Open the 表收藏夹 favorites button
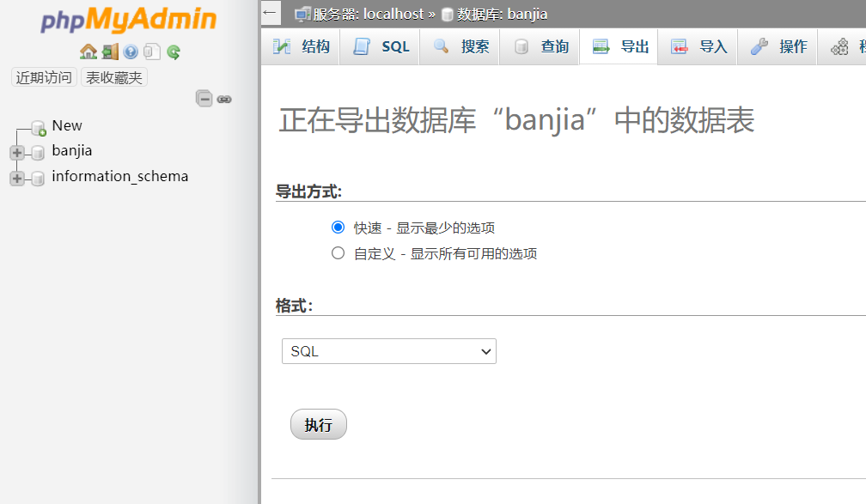The image size is (866, 504). coord(114,77)
